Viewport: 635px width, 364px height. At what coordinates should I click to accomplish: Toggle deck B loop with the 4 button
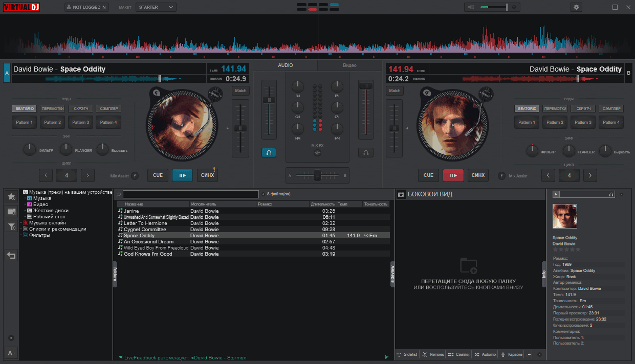click(569, 175)
